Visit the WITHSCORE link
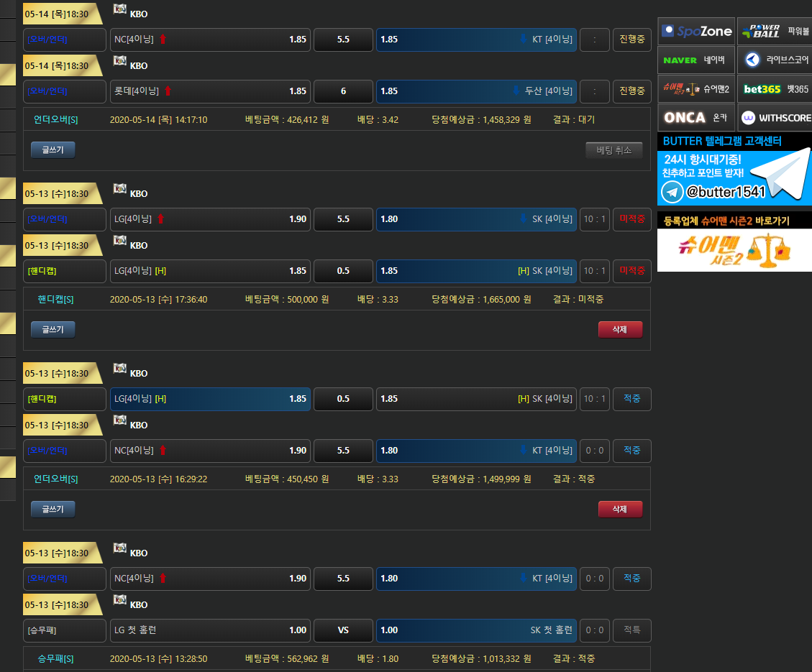 [775, 117]
